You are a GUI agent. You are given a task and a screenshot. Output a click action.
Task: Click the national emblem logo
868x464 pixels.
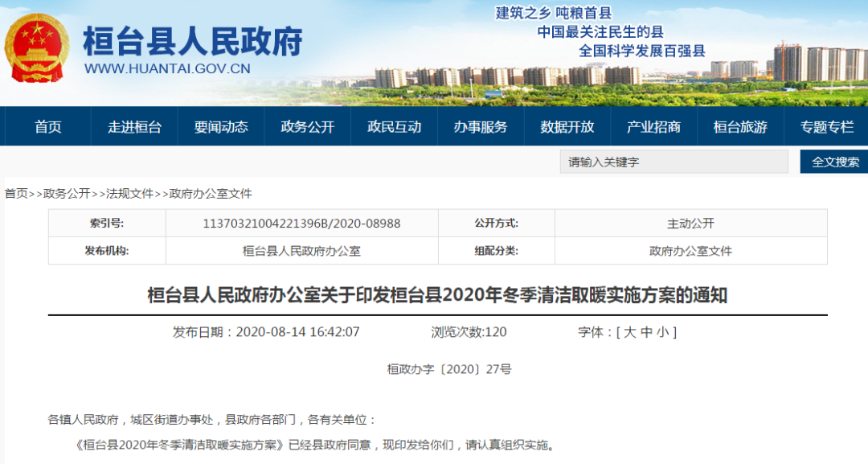(x=36, y=49)
